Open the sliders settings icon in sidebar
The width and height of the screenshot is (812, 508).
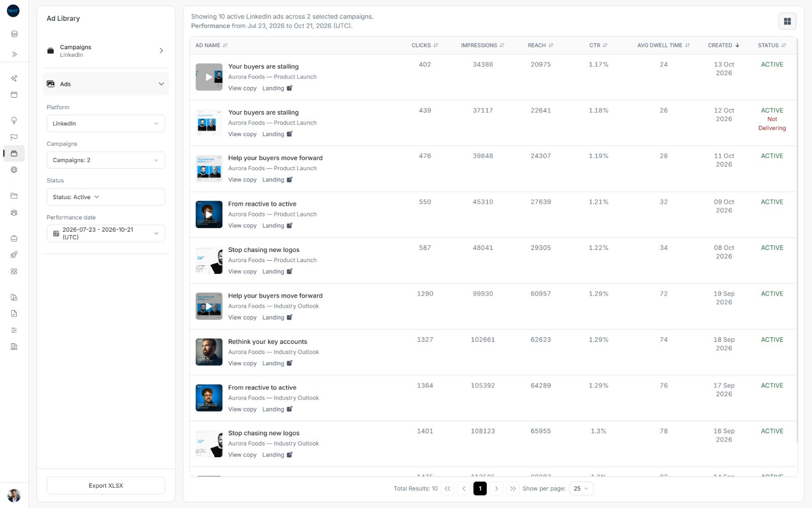point(14,330)
